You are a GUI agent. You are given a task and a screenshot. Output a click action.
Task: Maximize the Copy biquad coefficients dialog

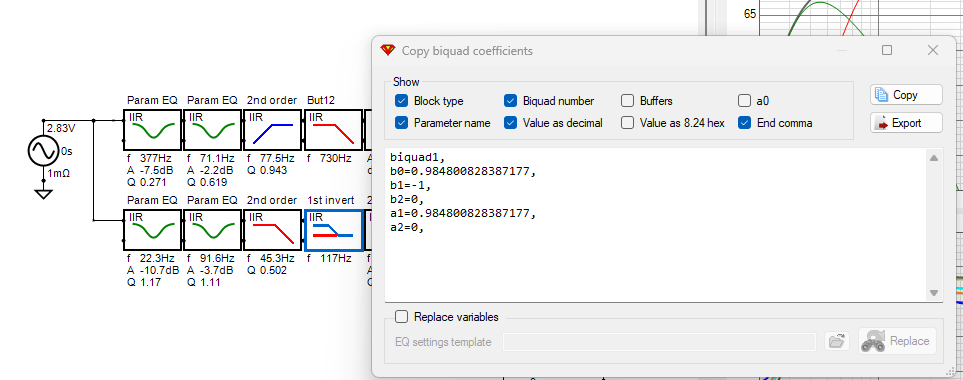[x=887, y=50]
